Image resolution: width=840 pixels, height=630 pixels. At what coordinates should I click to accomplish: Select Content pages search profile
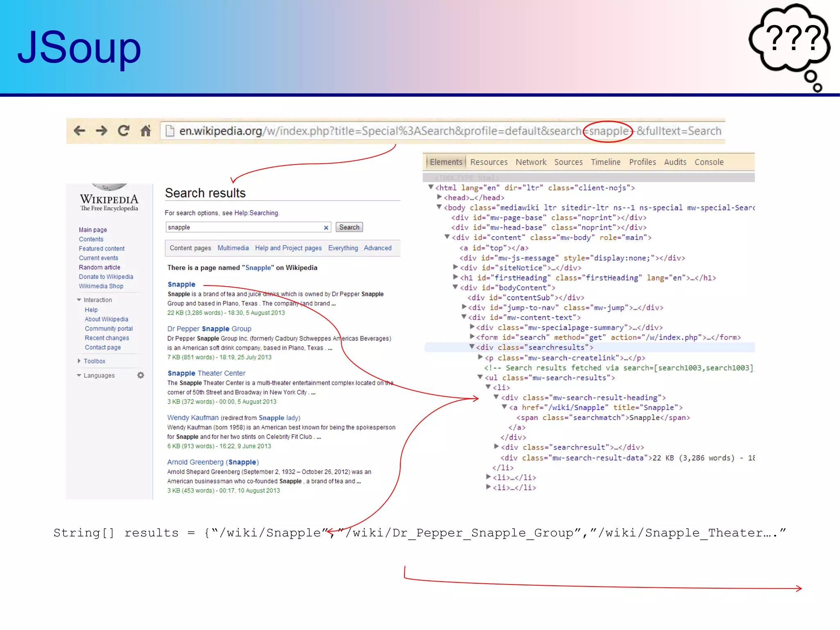tap(190, 248)
